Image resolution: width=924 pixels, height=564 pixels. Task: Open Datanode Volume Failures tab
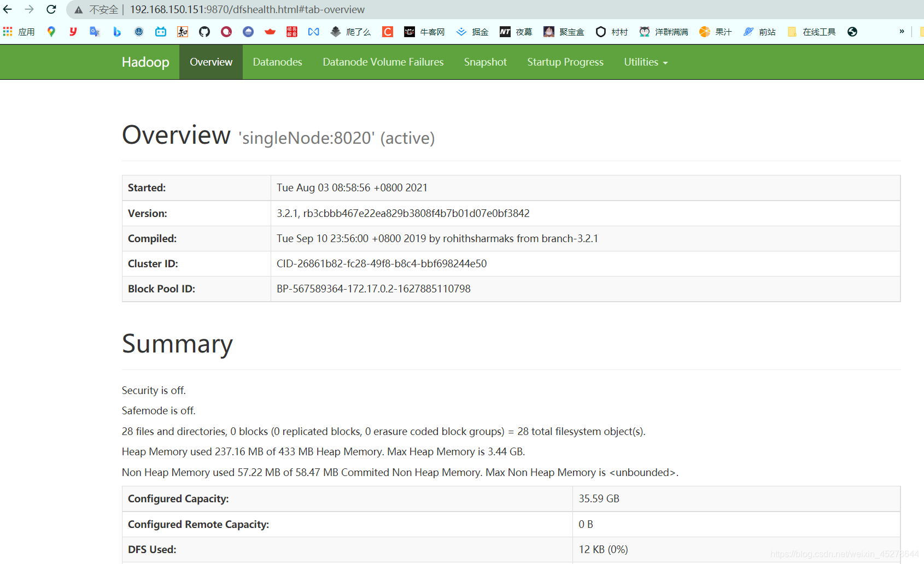click(383, 62)
